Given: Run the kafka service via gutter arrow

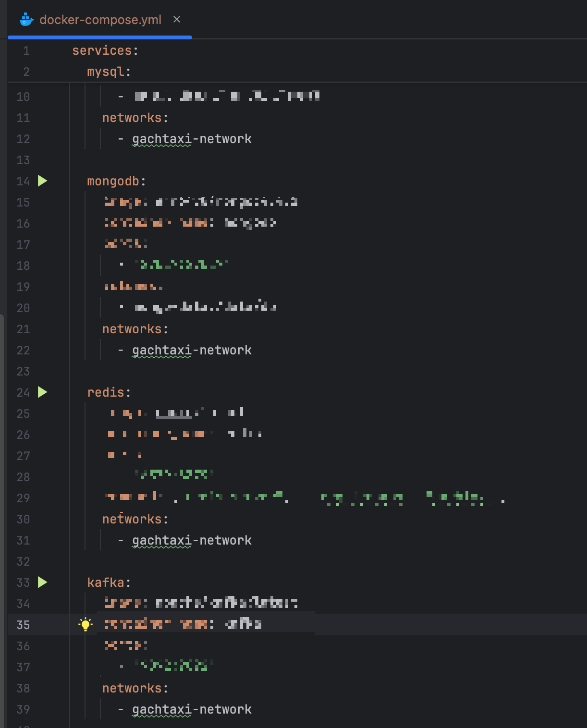Looking at the screenshot, I should pyautogui.click(x=43, y=582).
